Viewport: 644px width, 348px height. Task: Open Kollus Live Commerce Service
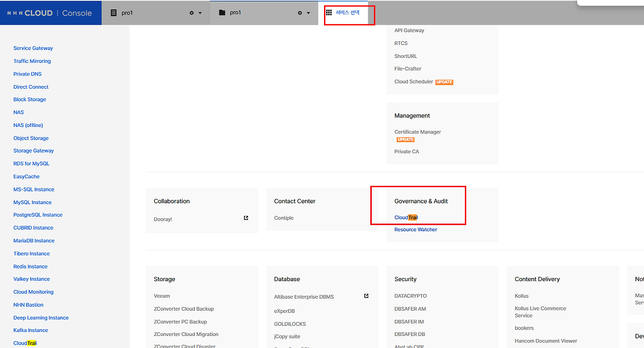tap(540, 312)
